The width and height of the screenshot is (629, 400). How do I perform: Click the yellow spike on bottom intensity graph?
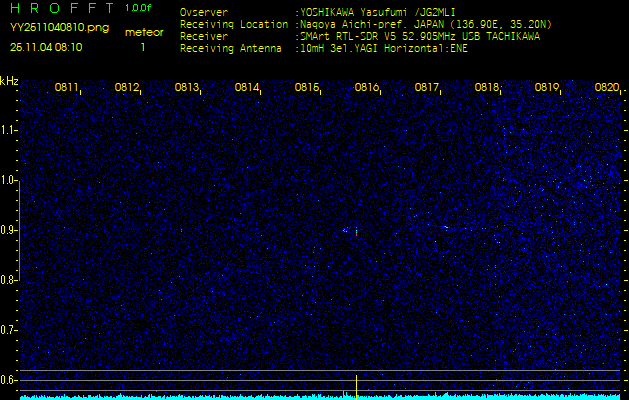[356, 384]
